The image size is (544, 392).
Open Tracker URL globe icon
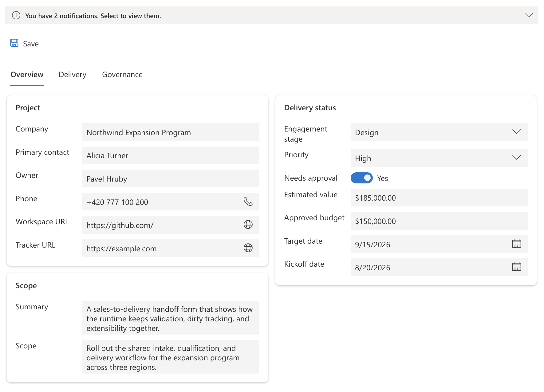click(x=248, y=248)
